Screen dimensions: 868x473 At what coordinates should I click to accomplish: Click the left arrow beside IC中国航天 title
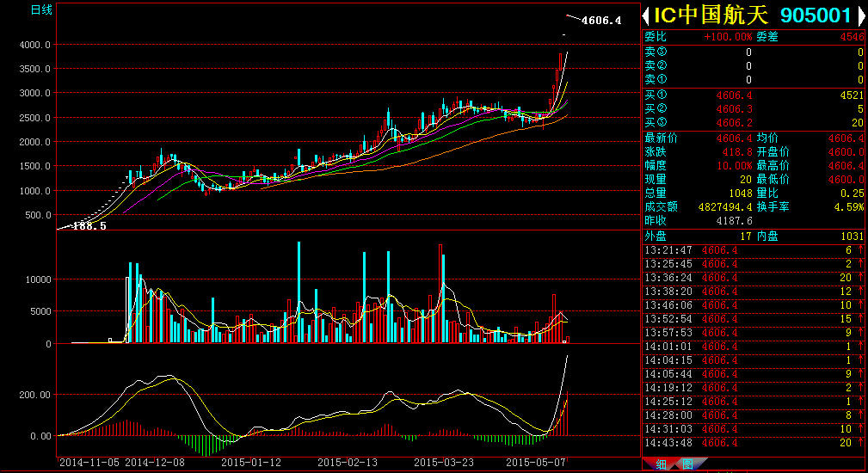point(645,15)
